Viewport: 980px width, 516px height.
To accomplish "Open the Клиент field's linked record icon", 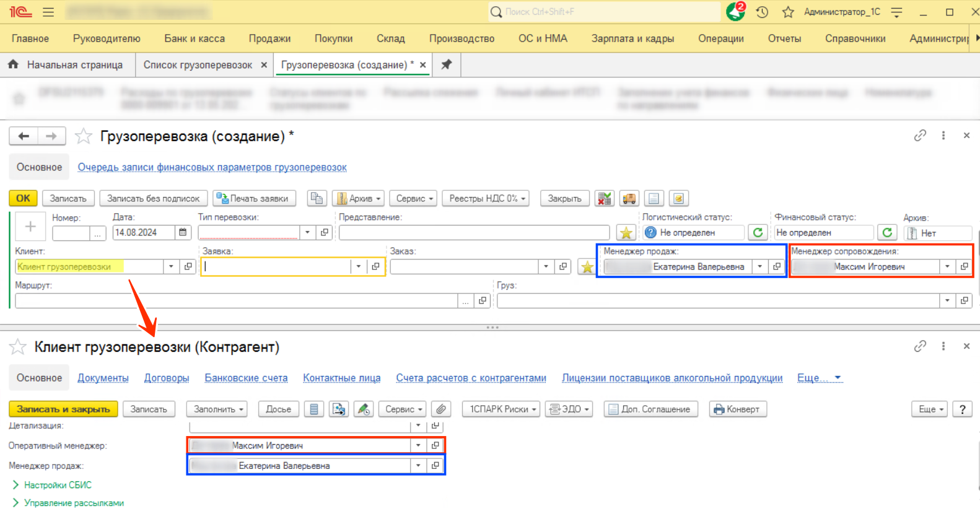I will (188, 266).
